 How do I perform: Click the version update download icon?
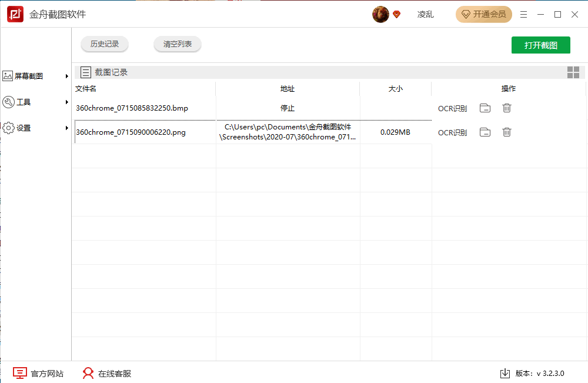click(505, 373)
